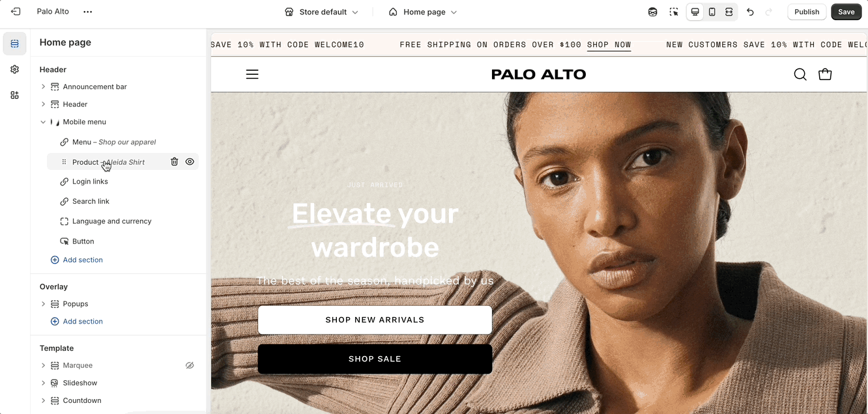The width and height of the screenshot is (868, 414).
Task: Delete the Product Aleida Shirt block
Action: click(x=174, y=161)
